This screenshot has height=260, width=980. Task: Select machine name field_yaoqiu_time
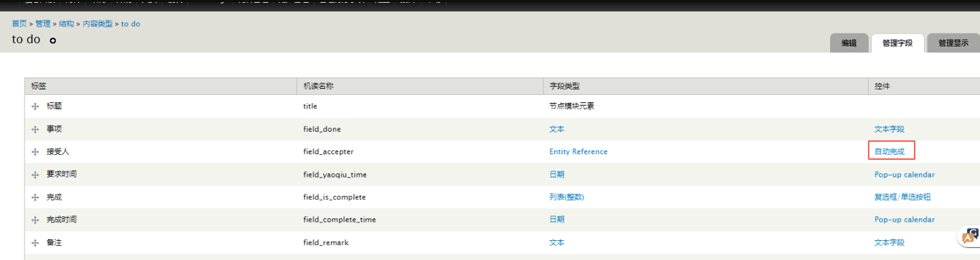coord(335,175)
